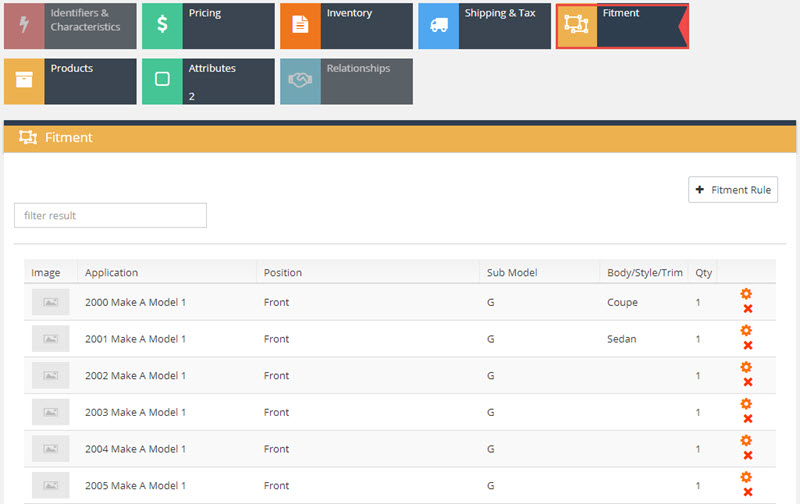Remove 2004 Make A Model 1 using red X
800x504 pixels.
coord(748,456)
